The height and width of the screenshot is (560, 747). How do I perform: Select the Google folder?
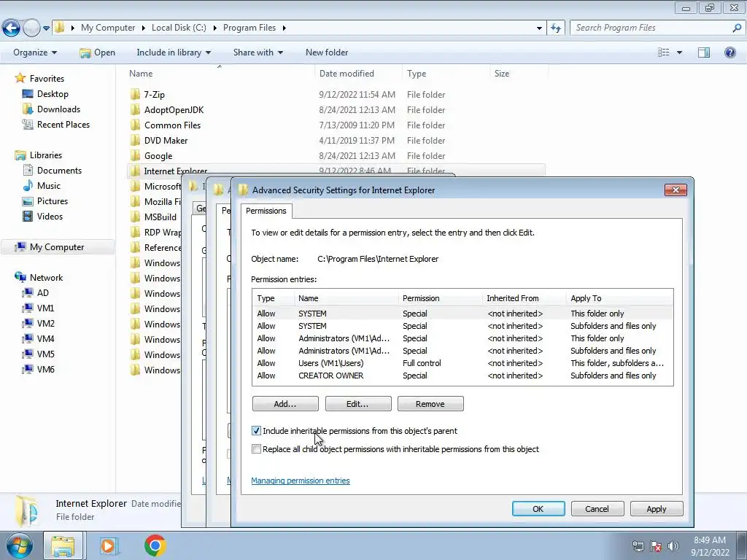158,156
